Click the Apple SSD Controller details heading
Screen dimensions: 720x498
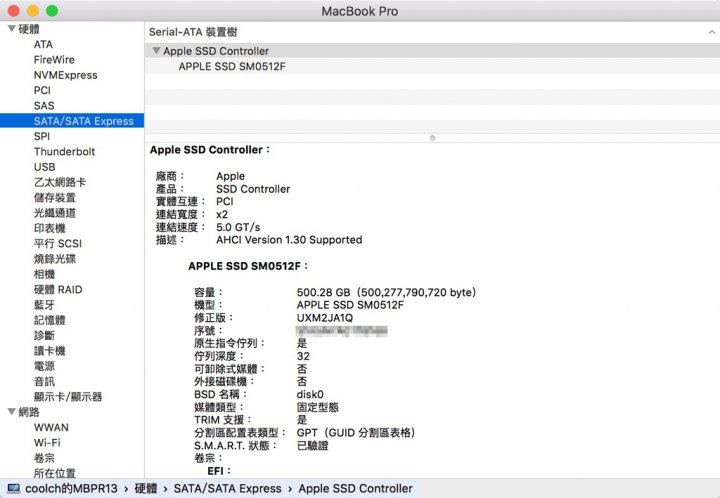(210, 150)
